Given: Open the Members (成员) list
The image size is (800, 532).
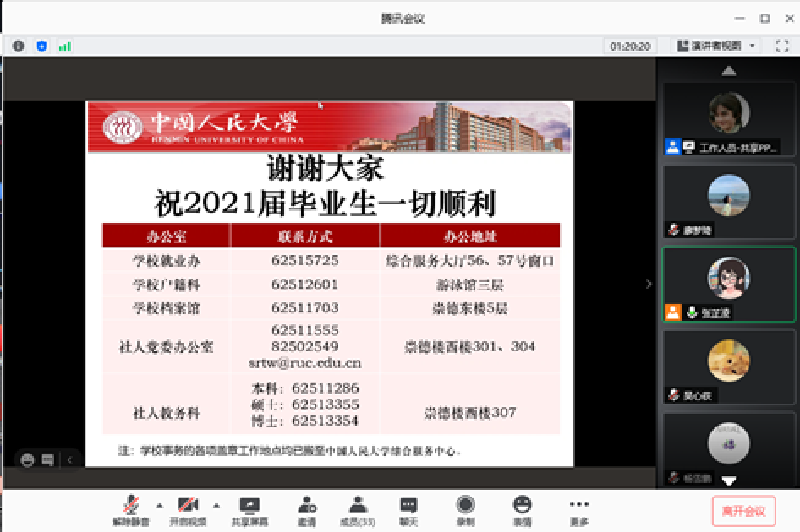Looking at the screenshot, I should [357, 510].
